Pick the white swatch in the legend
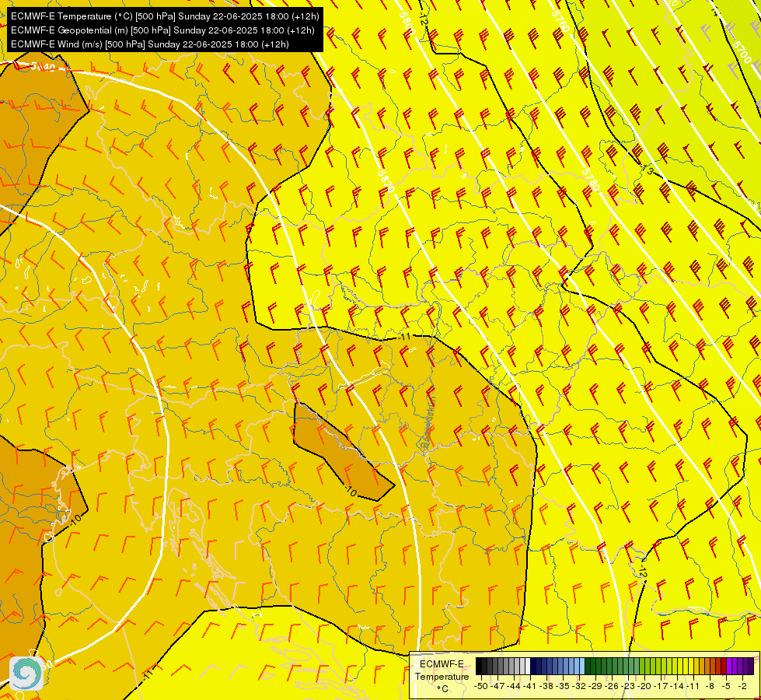This screenshot has width=761, height=700. (528, 666)
